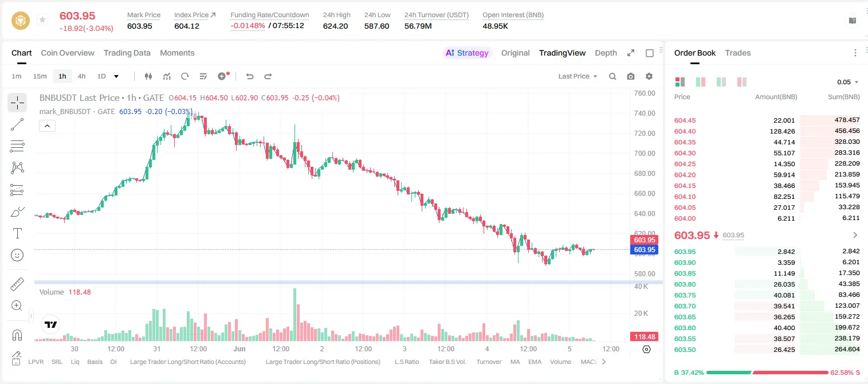Select the ruler measure tool
The image size is (868, 384).
[17, 284]
